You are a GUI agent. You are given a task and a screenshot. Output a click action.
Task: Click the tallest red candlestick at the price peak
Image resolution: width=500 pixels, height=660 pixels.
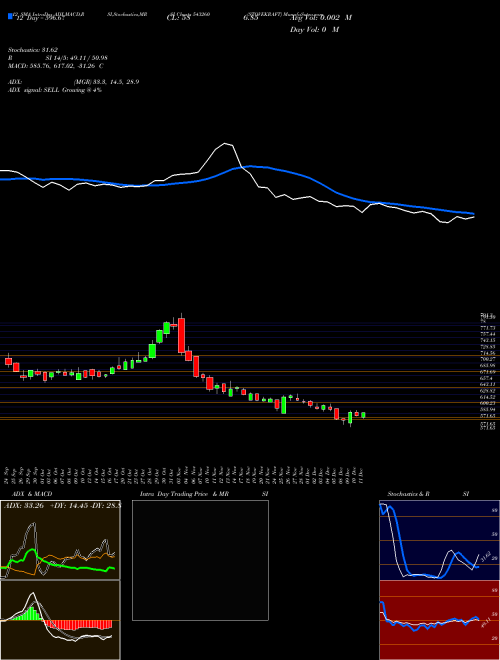pyautogui.click(x=181, y=335)
